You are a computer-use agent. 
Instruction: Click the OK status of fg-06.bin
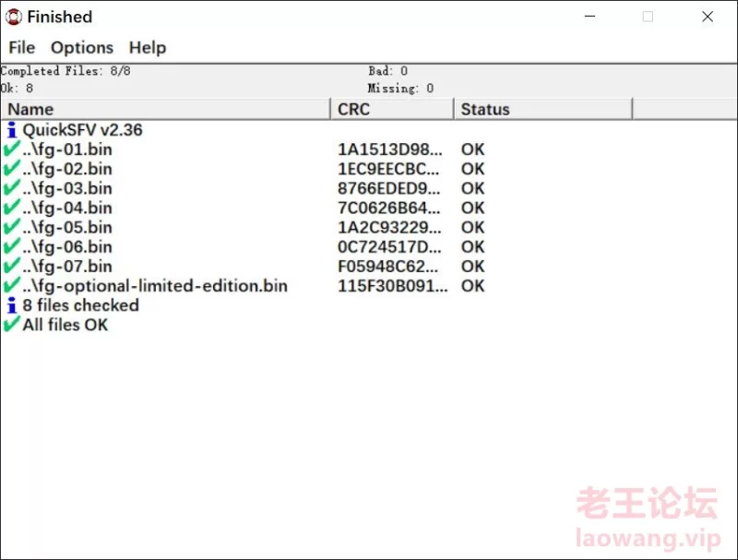472,247
